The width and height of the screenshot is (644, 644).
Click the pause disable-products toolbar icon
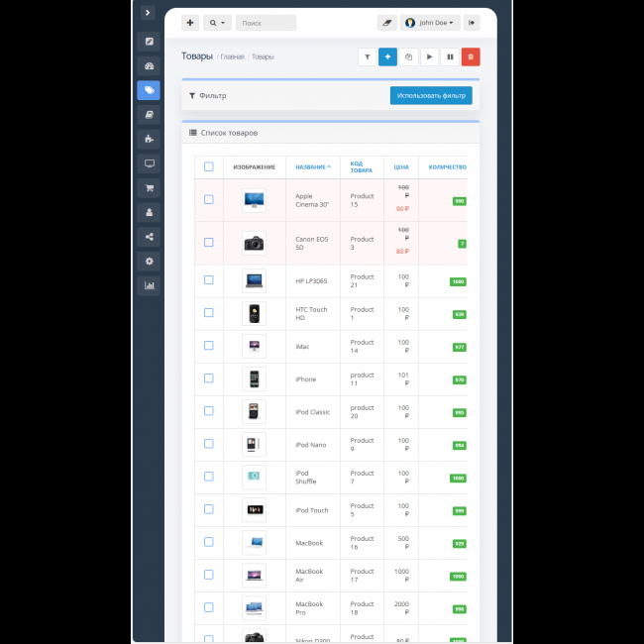click(450, 57)
